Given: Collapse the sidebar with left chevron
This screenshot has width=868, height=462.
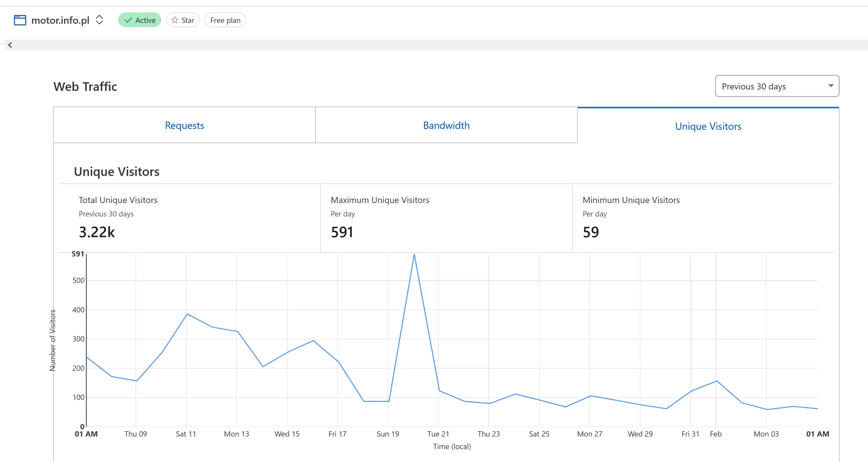Looking at the screenshot, I should coord(10,45).
